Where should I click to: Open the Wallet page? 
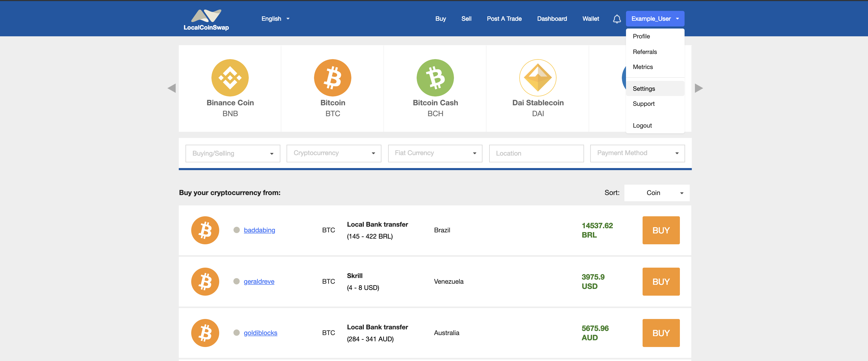pyautogui.click(x=590, y=19)
